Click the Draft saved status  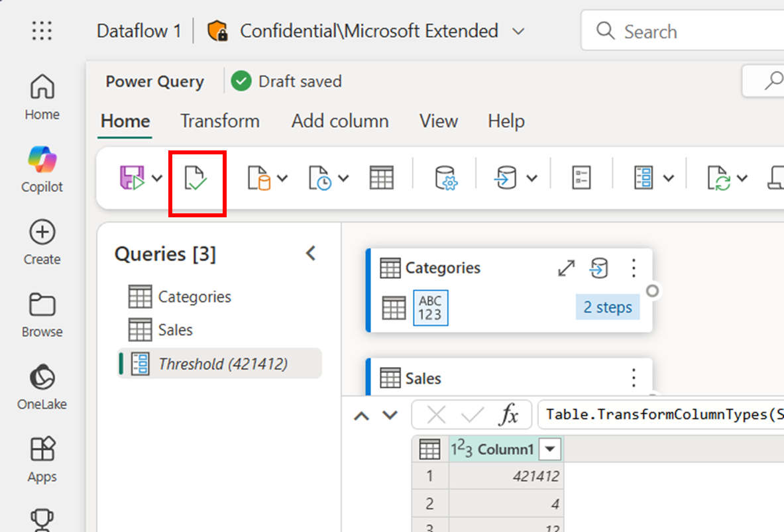pyautogui.click(x=286, y=81)
